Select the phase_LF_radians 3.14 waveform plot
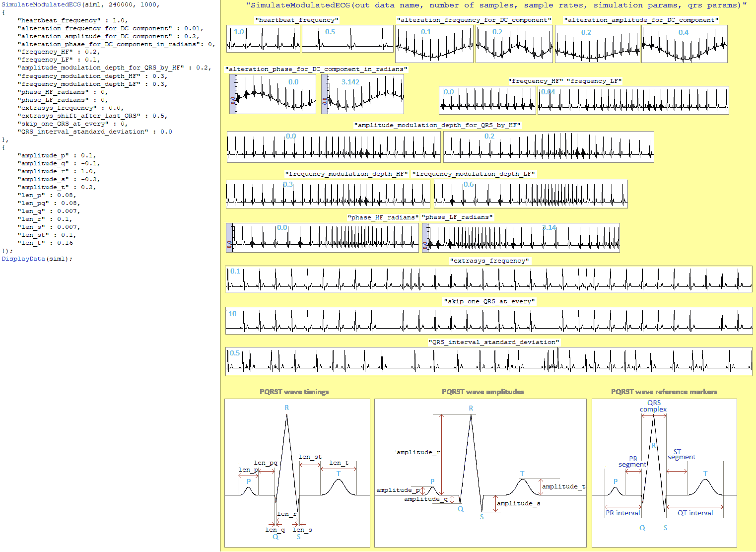 pyautogui.click(x=521, y=238)
